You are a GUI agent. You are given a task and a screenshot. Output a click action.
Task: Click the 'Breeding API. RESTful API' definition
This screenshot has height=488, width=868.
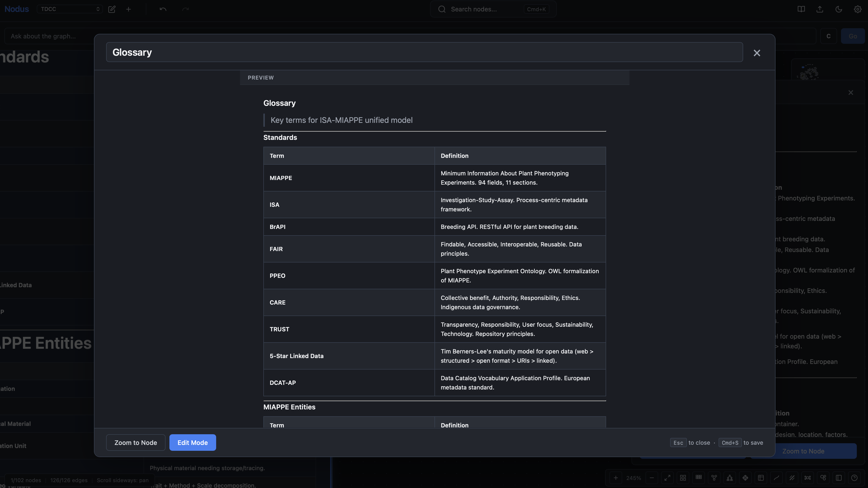[520, 227]
